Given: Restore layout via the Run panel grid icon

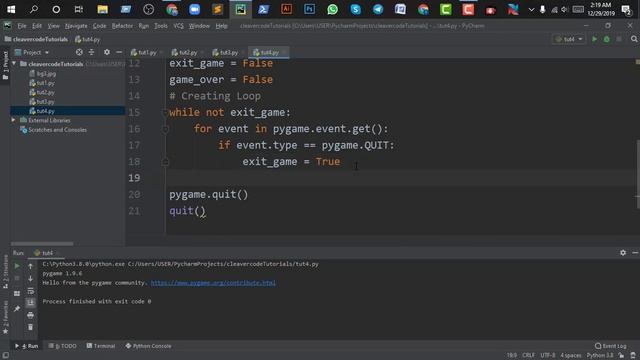Looking at the screenshot, I should coord(17,293).
